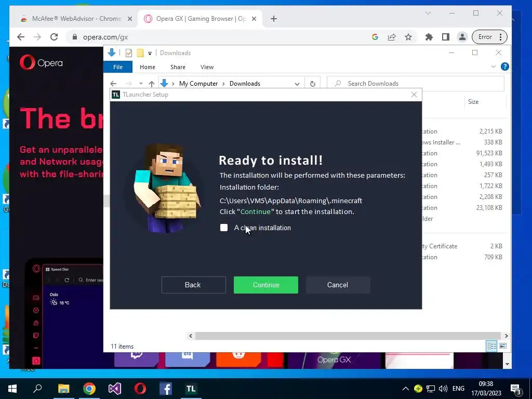This screenshot has width=532, height=399.
Task: Open Customize Quick Access Toolbar dropdown
Action: [x=150, y=54]
